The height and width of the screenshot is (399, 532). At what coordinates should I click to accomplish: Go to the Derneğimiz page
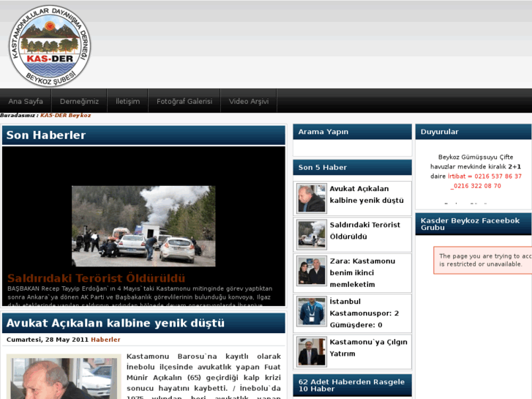[x=79, y=101]
